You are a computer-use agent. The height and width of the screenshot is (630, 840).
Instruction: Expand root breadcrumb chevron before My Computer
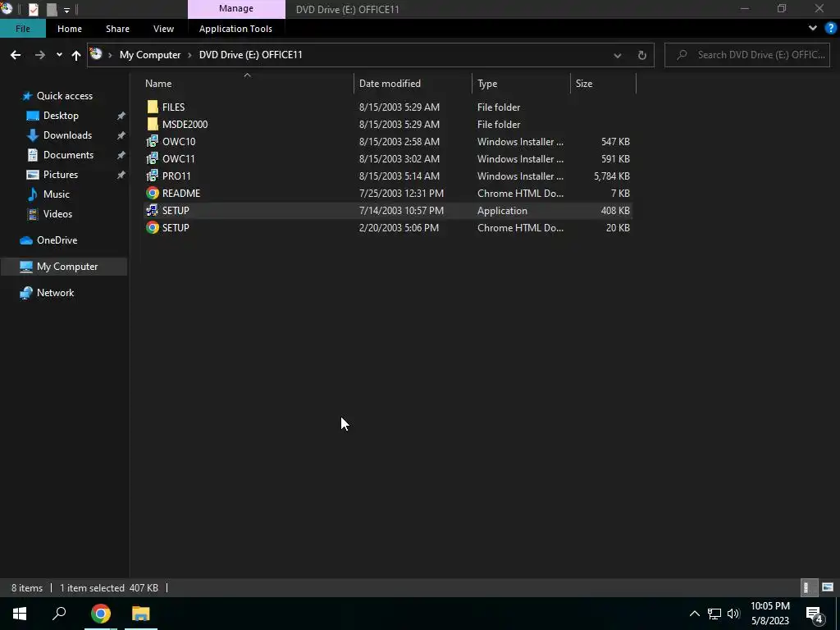111,55
